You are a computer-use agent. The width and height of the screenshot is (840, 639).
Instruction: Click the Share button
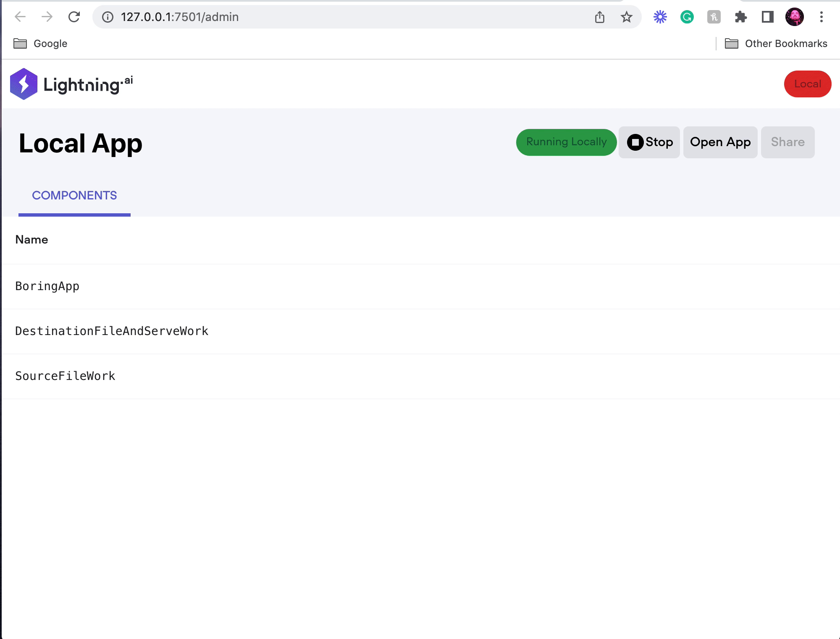[787, 142]
